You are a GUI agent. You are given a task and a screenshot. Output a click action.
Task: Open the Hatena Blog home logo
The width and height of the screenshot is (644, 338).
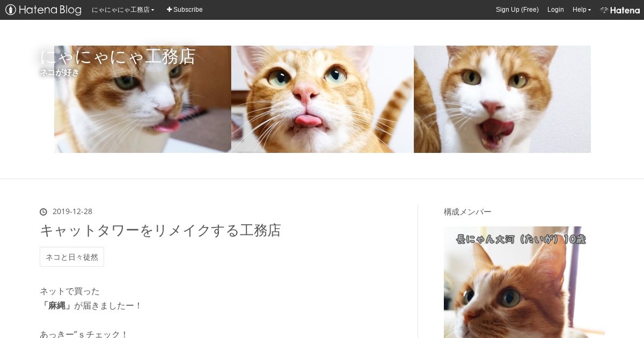[x=43, y=10]
